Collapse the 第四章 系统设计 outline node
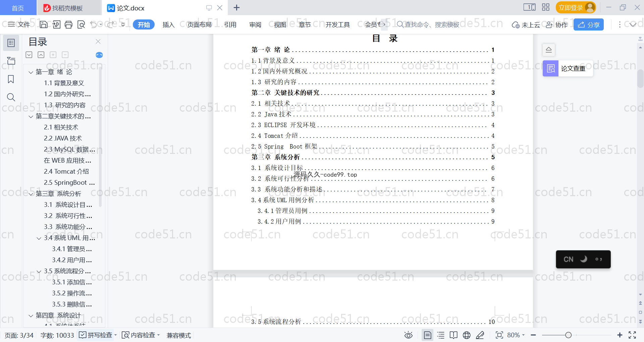The width and height of the screenshot is (644, 342). pos(31,316)
